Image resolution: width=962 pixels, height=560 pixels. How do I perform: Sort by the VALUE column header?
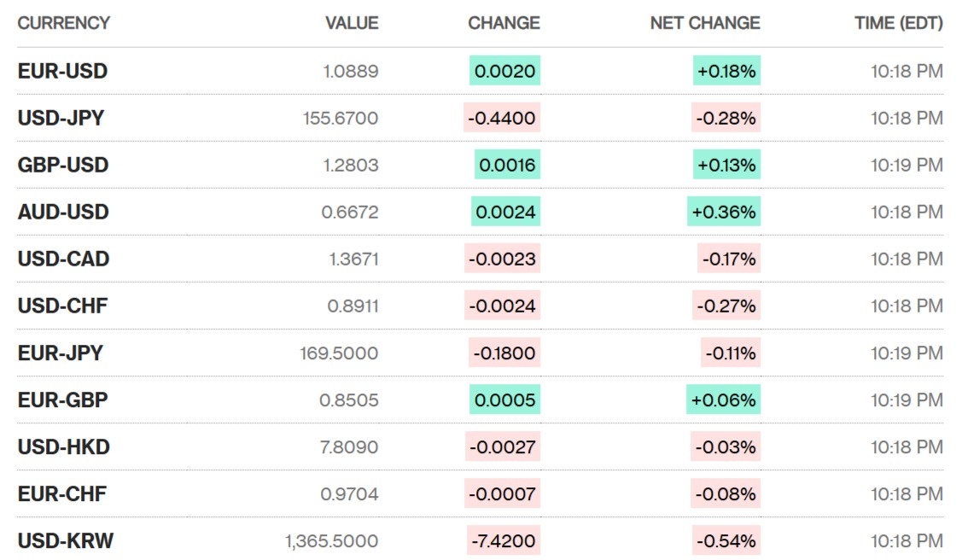[352, 23]
